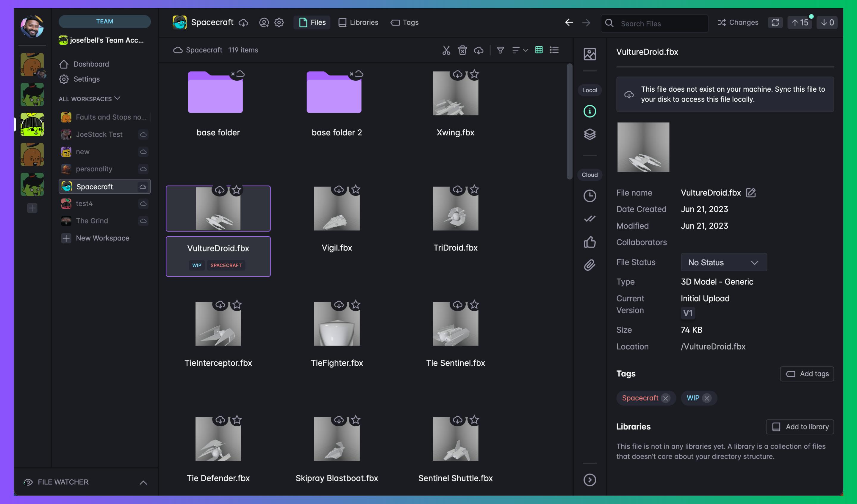857x504 pixels.
Task: Open Settings in the sidebar
Action: pyautogui.click(x=79, y=79)
